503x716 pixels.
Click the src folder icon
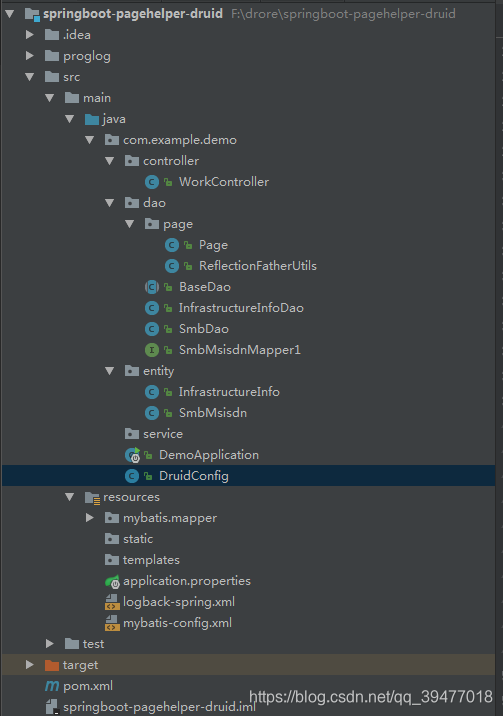52,77
